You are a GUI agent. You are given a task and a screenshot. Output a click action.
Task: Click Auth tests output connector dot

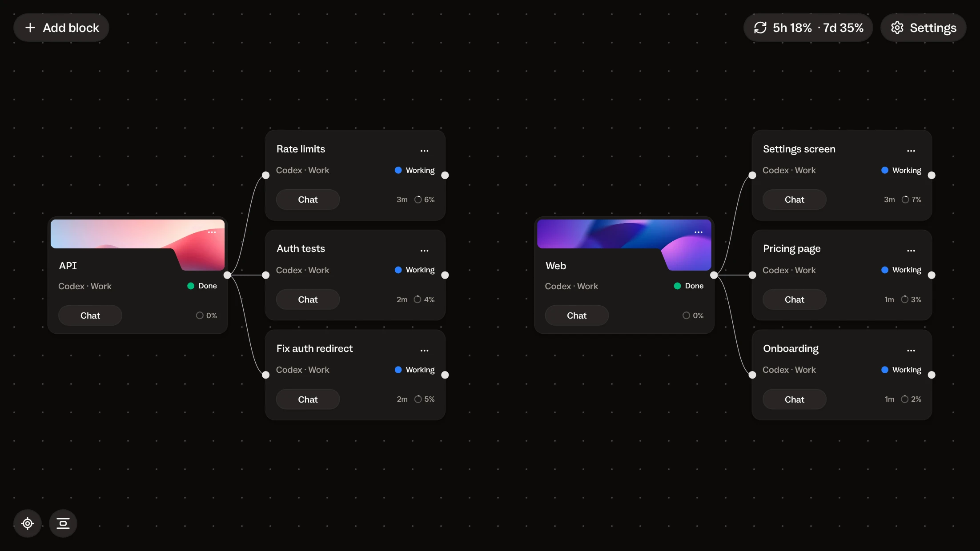445,275
